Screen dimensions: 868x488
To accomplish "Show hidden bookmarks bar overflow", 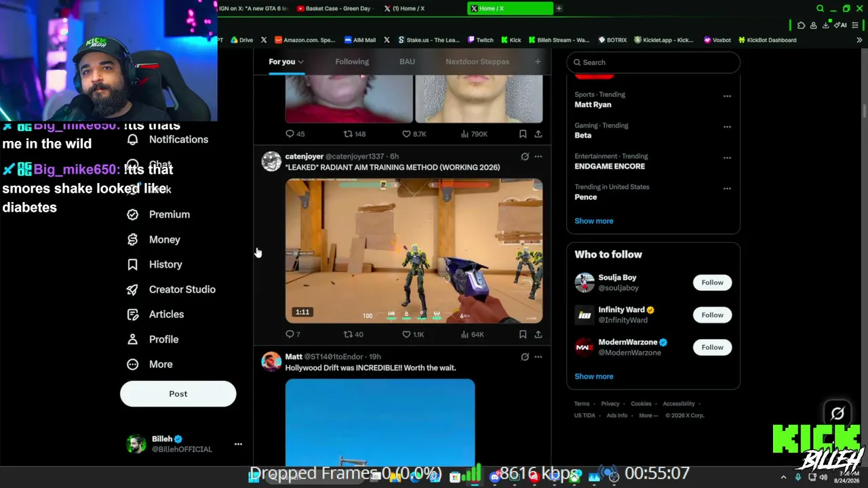I will 859,40.
